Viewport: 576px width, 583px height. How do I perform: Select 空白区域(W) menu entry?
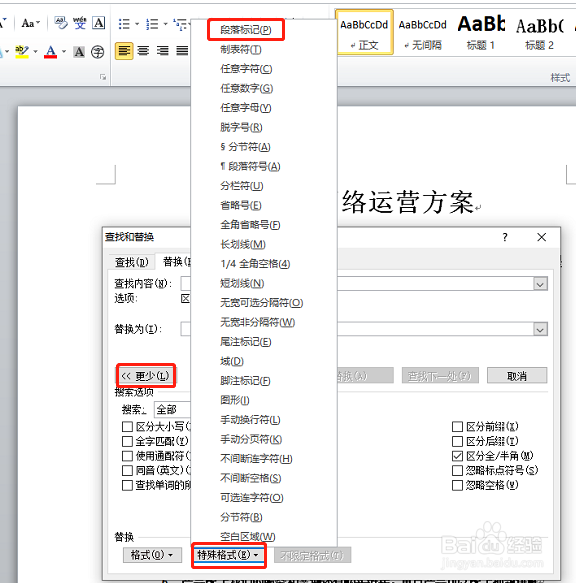click(x=248, y=537)
